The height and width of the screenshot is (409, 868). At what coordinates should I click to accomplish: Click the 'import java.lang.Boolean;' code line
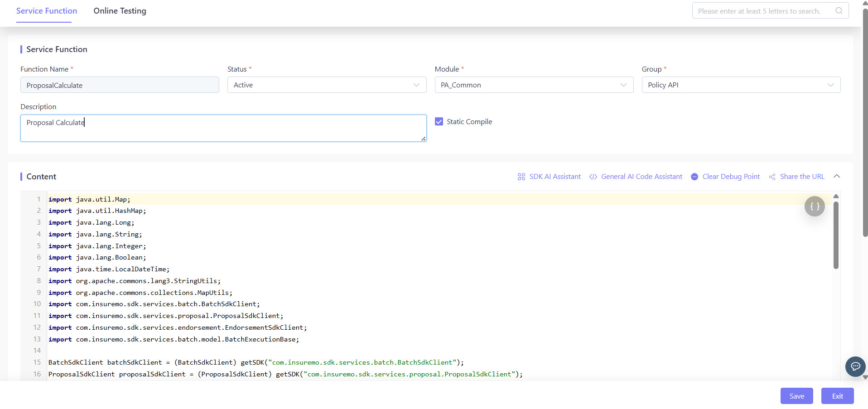tap(97, 257)
